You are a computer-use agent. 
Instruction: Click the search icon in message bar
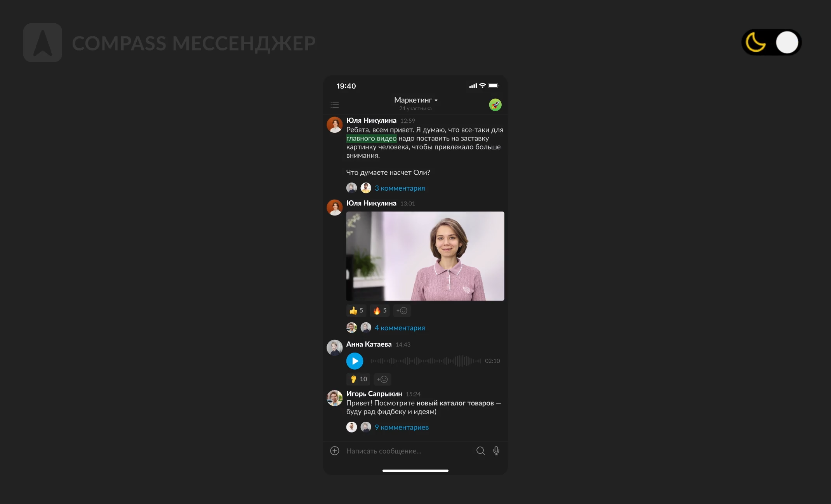point(479,450)
